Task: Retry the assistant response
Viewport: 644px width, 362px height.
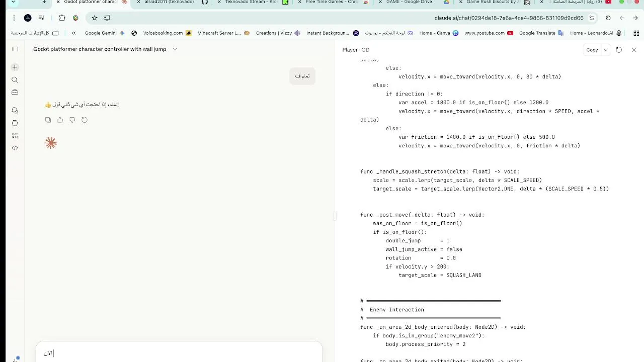Action: 85,120
